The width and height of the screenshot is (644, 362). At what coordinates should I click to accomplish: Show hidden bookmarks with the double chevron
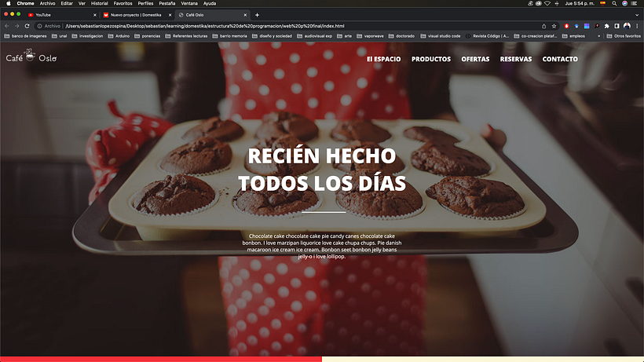click(x=598, y=36)
